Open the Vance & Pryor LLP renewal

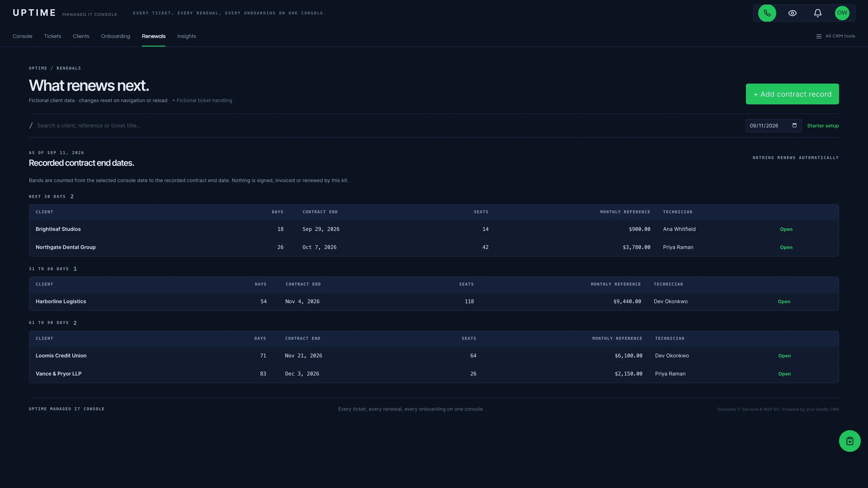pos(784,374)
